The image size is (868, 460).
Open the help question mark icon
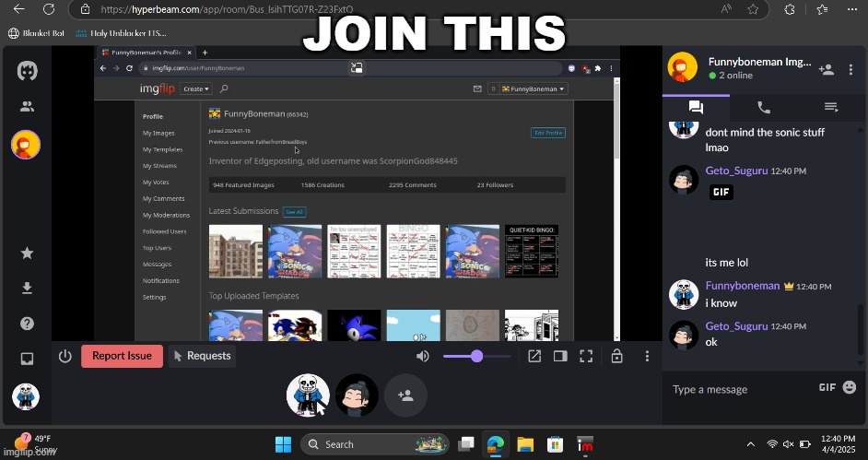tap(27, 324)
